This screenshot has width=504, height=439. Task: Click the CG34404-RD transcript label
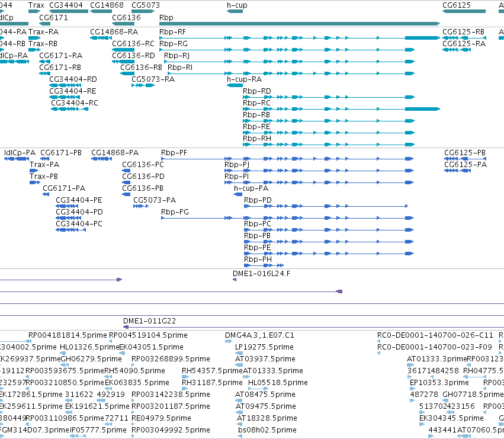point(73,79)
